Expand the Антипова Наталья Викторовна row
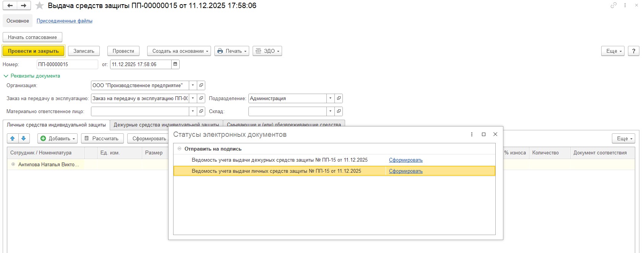This screenshot has width=644, height=253. pos(13,164)
